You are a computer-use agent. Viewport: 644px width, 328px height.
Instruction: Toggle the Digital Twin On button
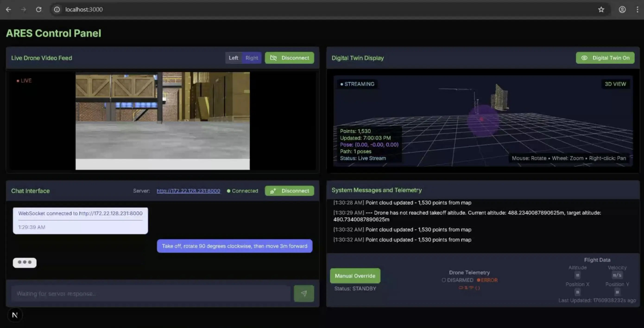(605, 58)
